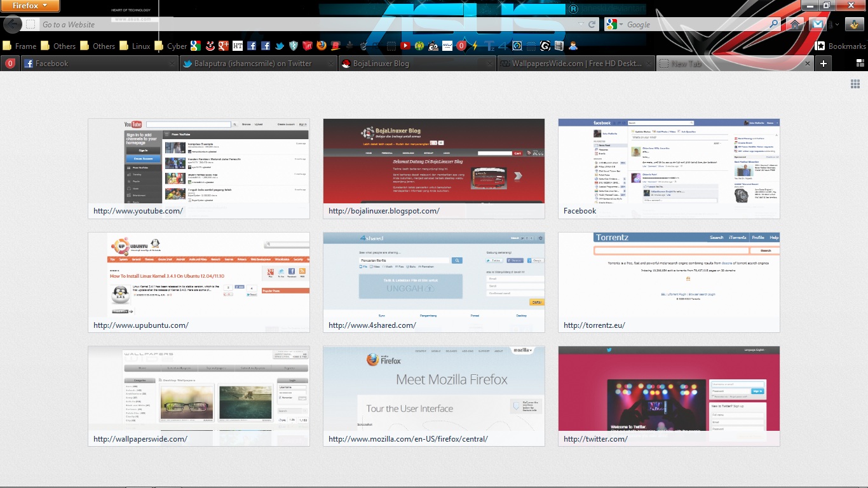Open the upubuntu.com thumbnail tile
868x488 pixels.
point(199,282)
